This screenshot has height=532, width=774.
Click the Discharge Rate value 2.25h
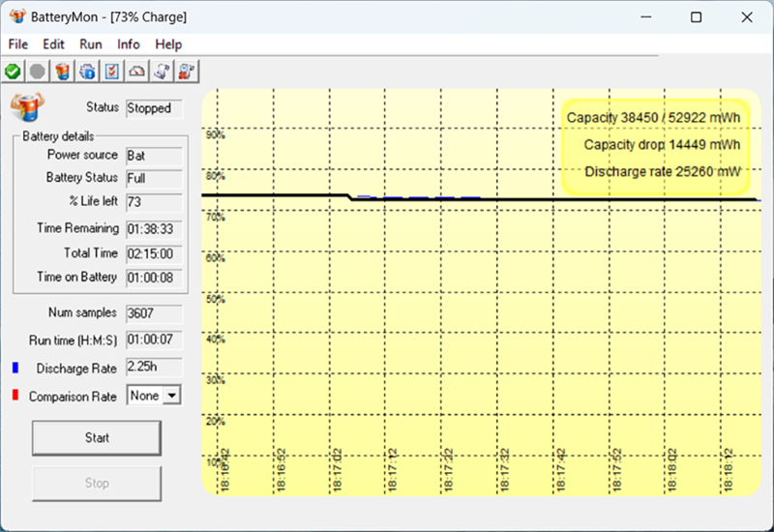click(154, 368)
